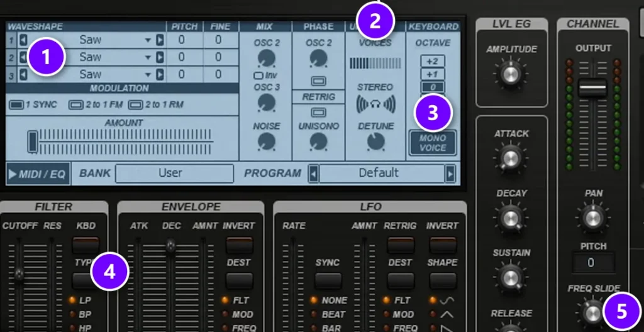Toggle the 1 SYNC modulation switch
The image size is (644, 332).
tap(16, 105)
